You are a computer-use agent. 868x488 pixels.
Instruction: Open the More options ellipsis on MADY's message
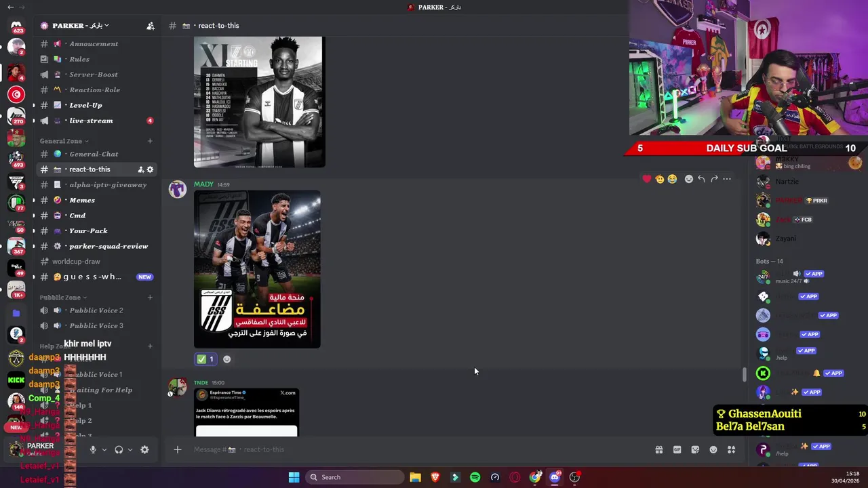(727, 179)
